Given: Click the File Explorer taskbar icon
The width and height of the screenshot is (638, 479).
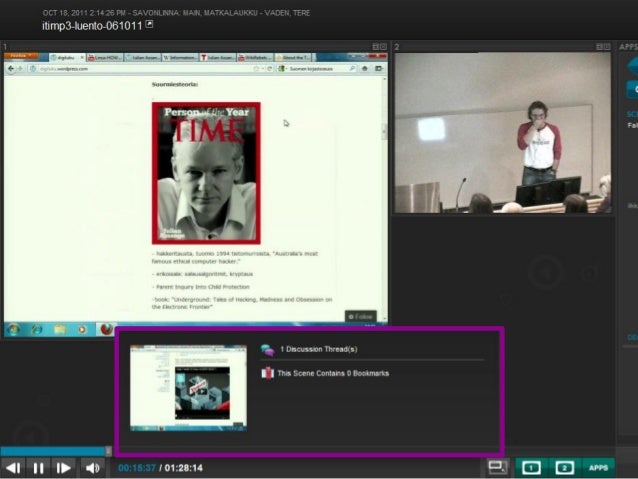Looking at the screenshot, I should tap(60, 330).
